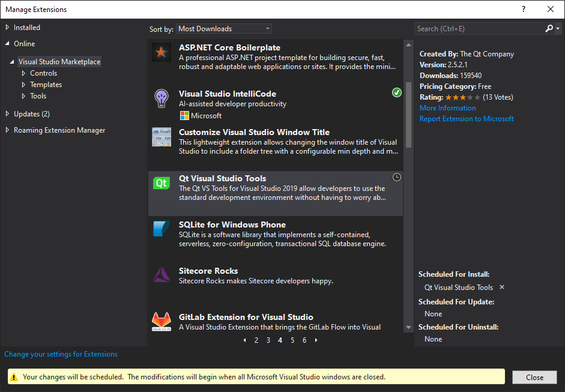This screenshot has height=392, width=565.
Task: Open the More Information link
Action: coord(447,108)
